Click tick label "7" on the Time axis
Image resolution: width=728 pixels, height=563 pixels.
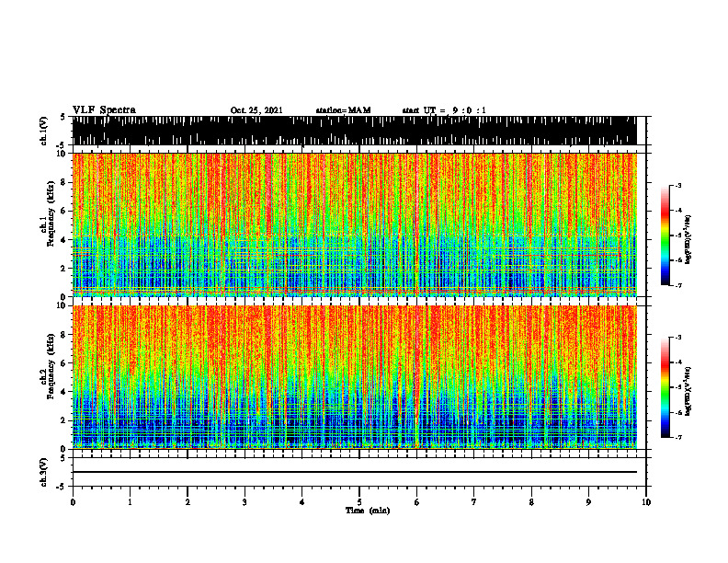click(x=474, y=502)
